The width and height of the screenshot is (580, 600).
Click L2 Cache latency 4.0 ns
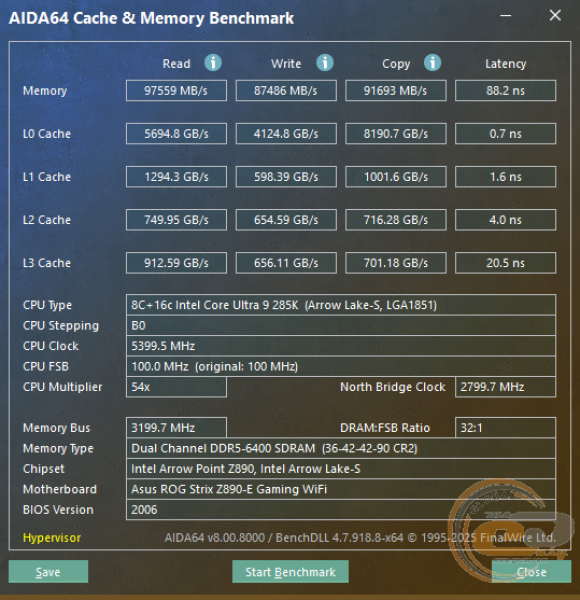click(x=505, y=220)
